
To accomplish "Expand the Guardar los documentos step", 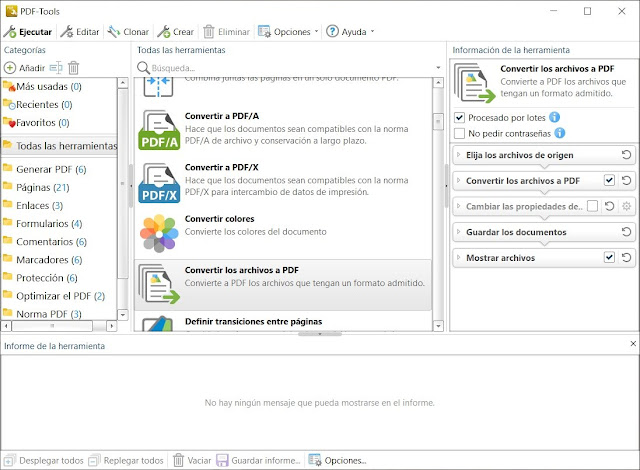I will click(x=458, y=232).
